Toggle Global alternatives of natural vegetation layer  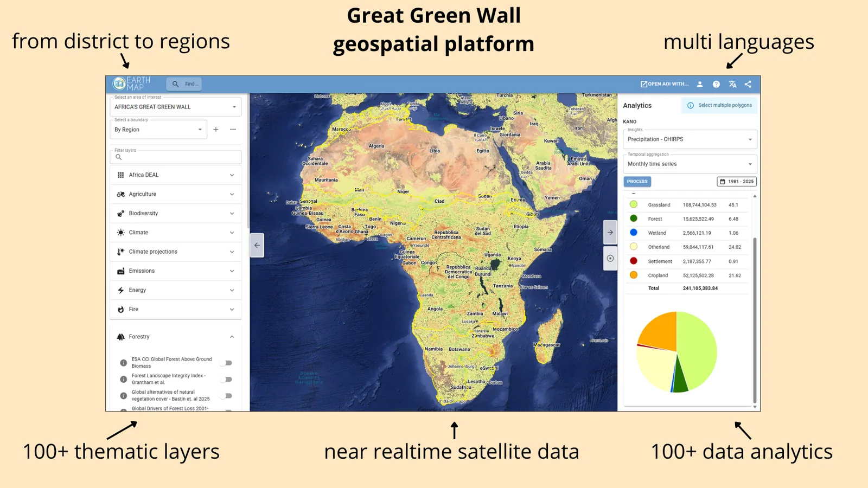(228, 395)
